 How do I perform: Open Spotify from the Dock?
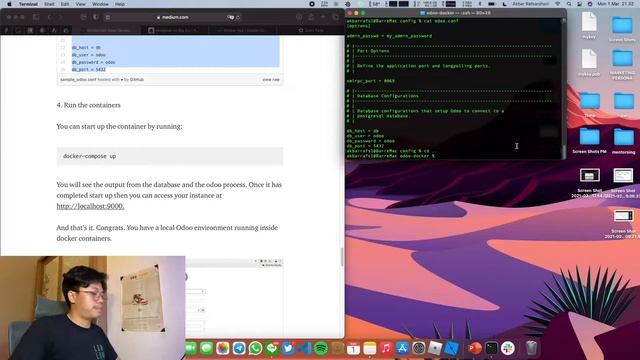[321, 348]
